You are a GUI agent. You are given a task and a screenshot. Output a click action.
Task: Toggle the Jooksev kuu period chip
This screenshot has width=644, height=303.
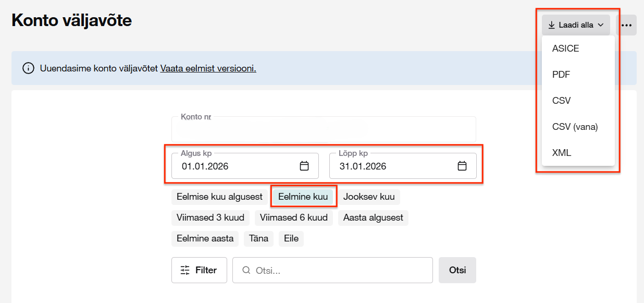click(369, 197)
